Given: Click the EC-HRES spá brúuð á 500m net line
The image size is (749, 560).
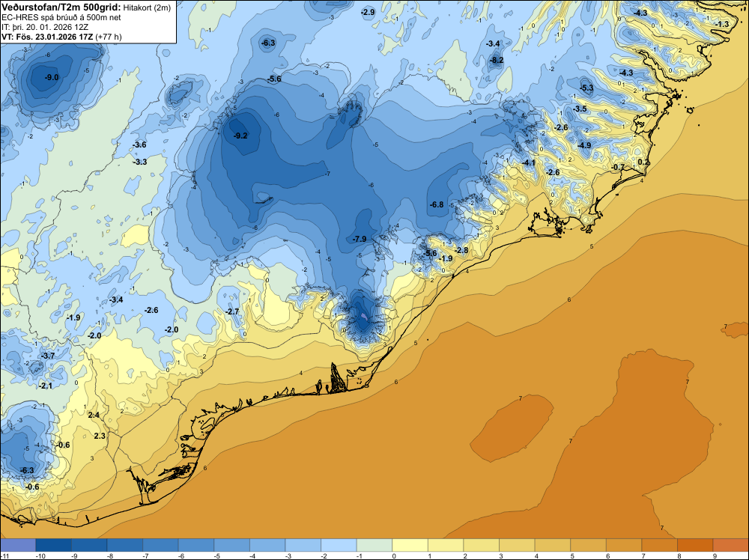Looking at the screenshot, I should coord(61,18).
